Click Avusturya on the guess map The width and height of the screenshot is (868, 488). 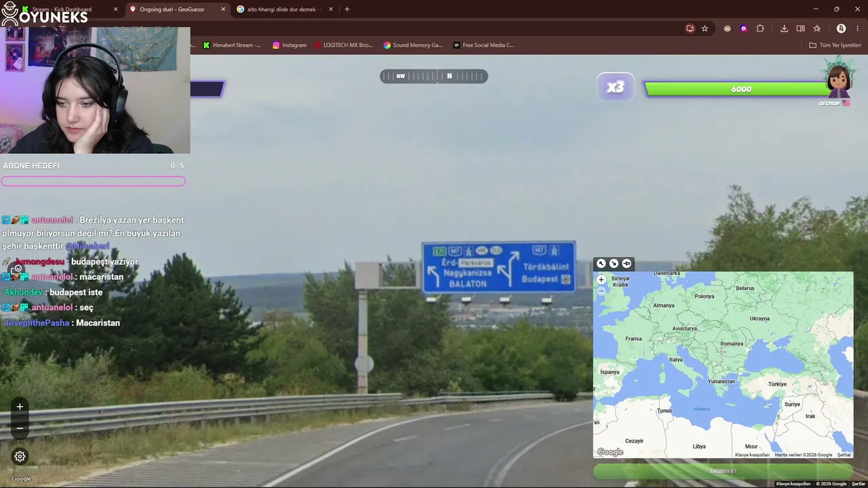pos(685,329)
